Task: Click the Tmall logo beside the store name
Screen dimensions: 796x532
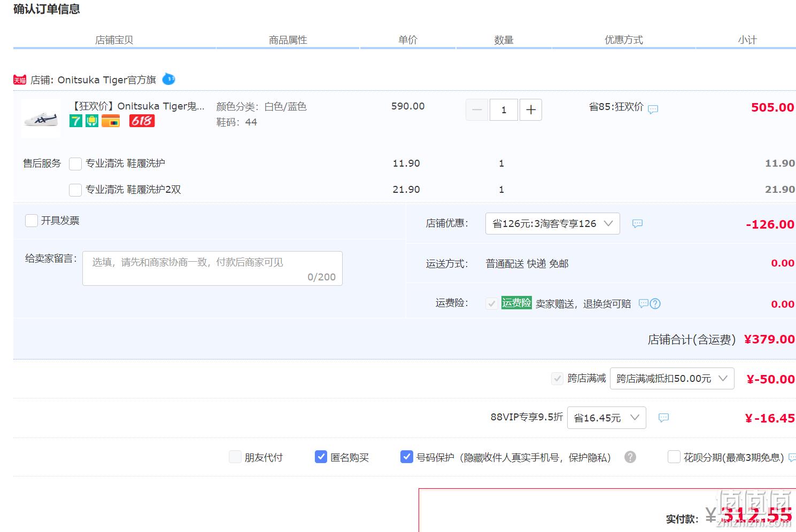Action: tap(20, 80)
